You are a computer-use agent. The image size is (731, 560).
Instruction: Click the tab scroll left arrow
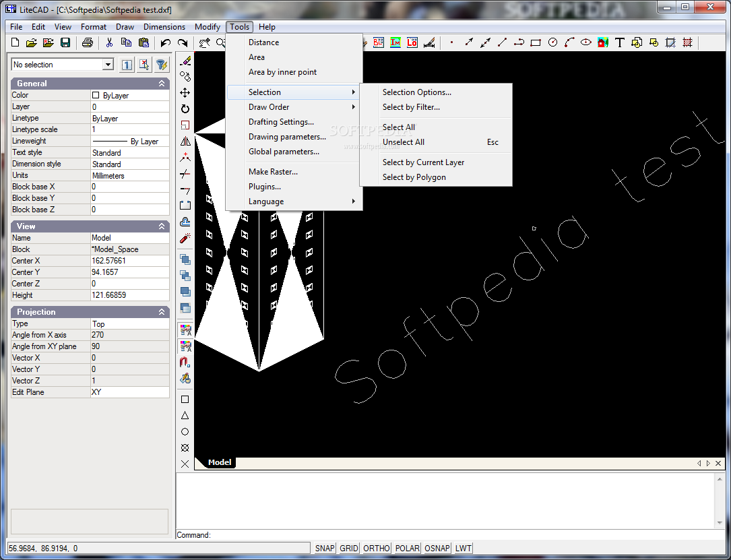point(699,463)
